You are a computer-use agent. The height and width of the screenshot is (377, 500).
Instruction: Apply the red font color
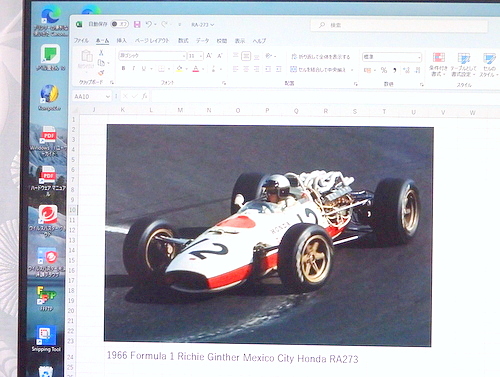click(x=196, y=69)
